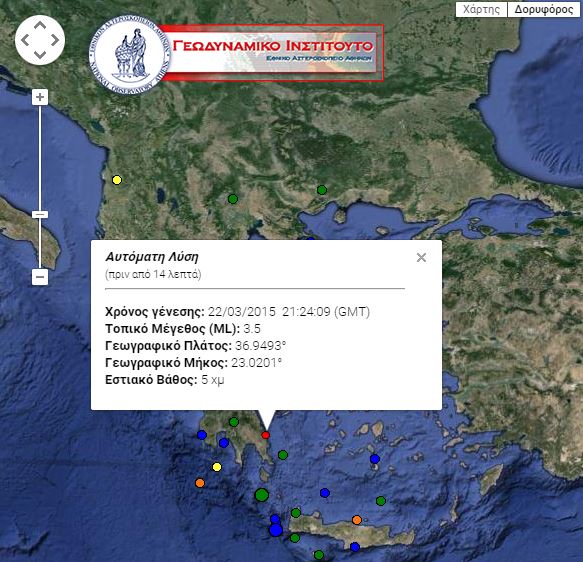
Task: Select green marker near North Macedonia border
Action: click(x=233, y=199)
